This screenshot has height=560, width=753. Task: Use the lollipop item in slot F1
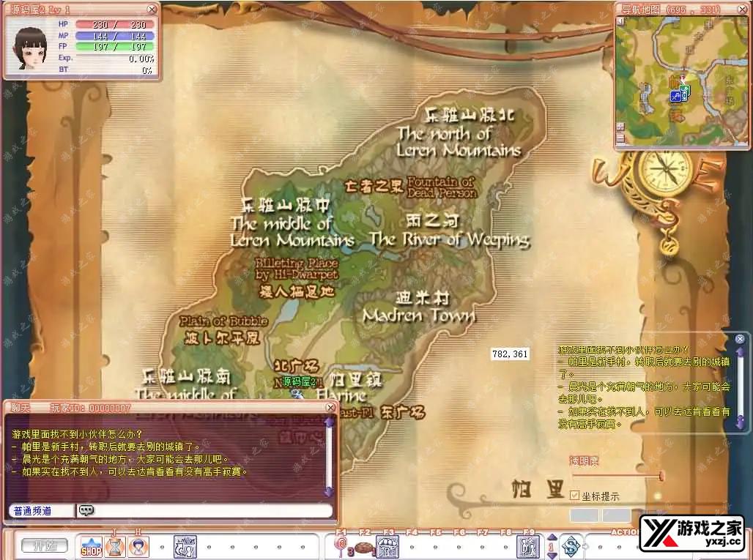341,547
